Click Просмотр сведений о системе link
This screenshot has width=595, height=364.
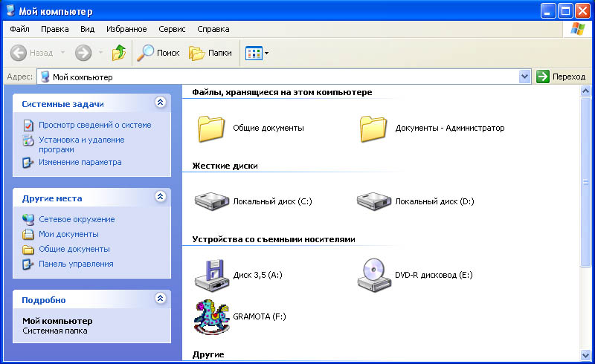(95, 125)
